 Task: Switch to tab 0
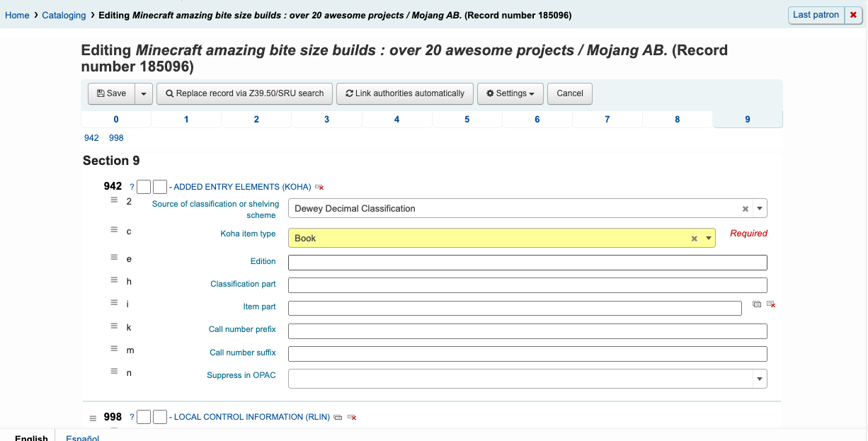116,120
